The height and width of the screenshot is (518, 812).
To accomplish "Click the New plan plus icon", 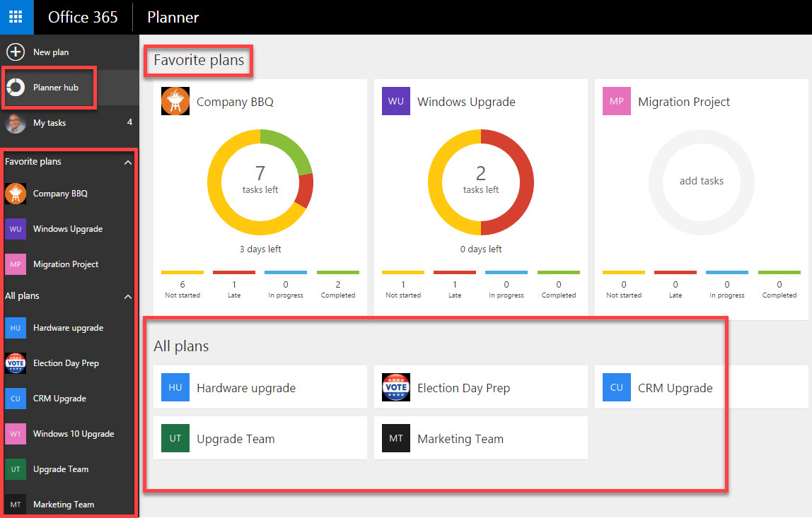I will [15, 52].
